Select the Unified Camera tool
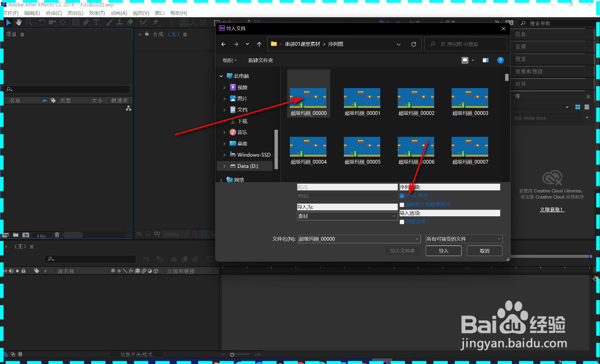 (52, 22)
